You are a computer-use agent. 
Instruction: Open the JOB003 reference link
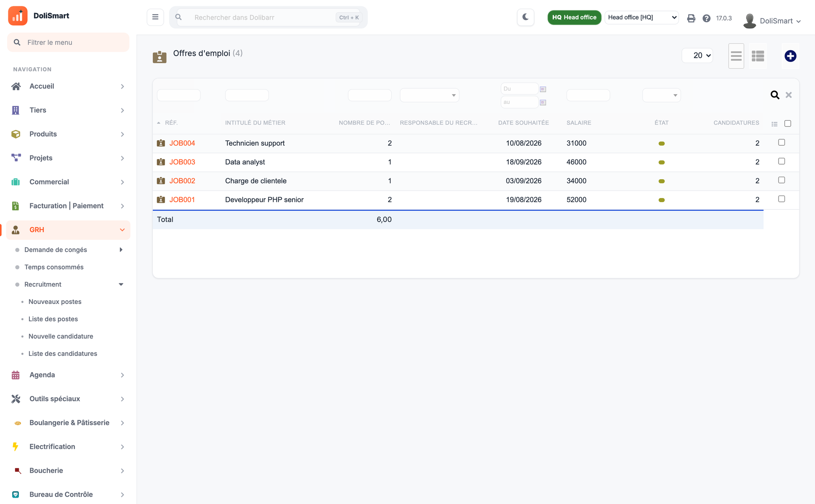click(x=182, y=162)
